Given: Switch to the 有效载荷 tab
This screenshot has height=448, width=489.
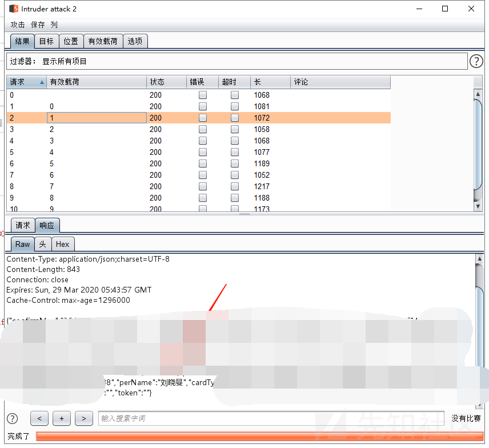Looking at the screenshot, I should point(103,41).
